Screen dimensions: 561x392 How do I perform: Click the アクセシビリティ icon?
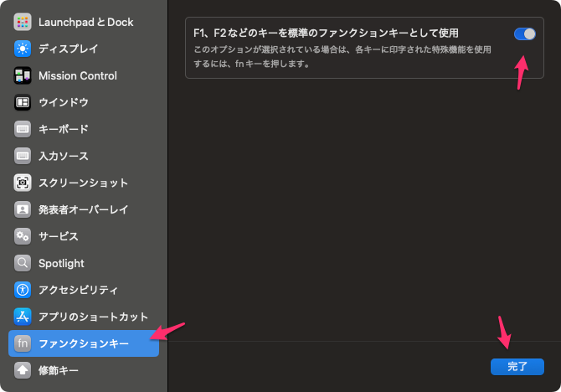(23, 290)
